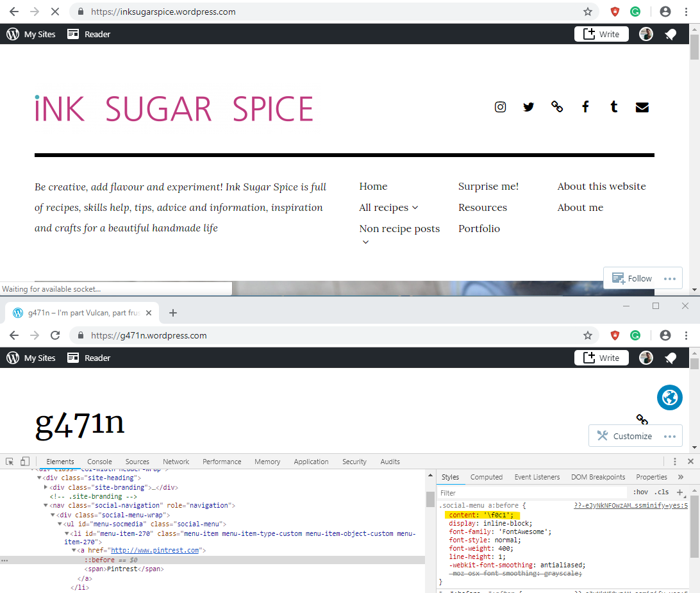
Task: Bookmark the g471n page with the star
Action: (x=587, y=335)
